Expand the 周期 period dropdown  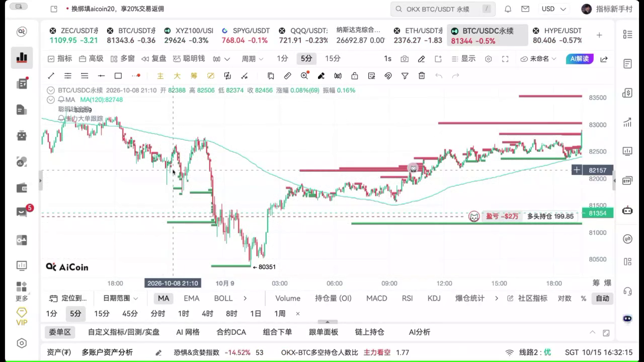253,59
